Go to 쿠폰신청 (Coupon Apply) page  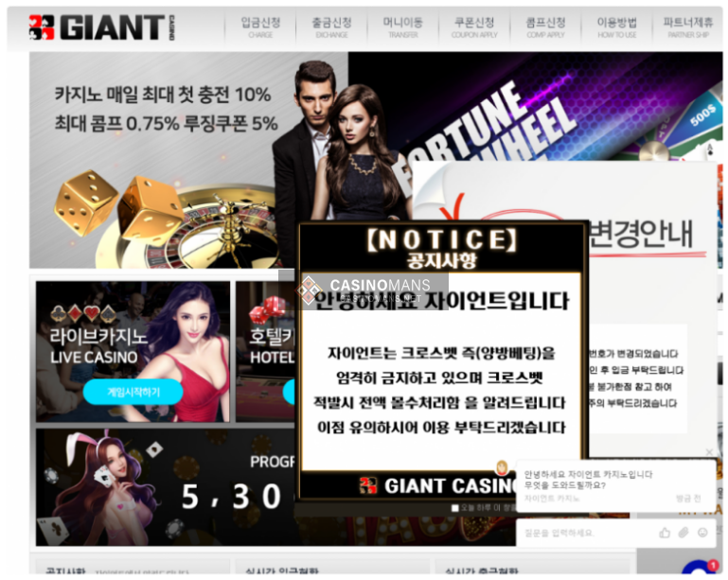tap(474, 27)
